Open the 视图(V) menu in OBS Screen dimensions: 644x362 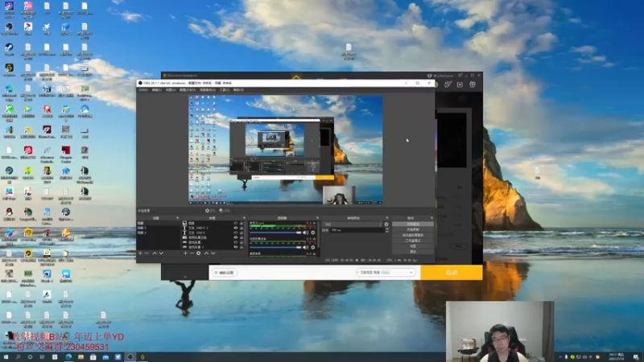click(171, 90)
